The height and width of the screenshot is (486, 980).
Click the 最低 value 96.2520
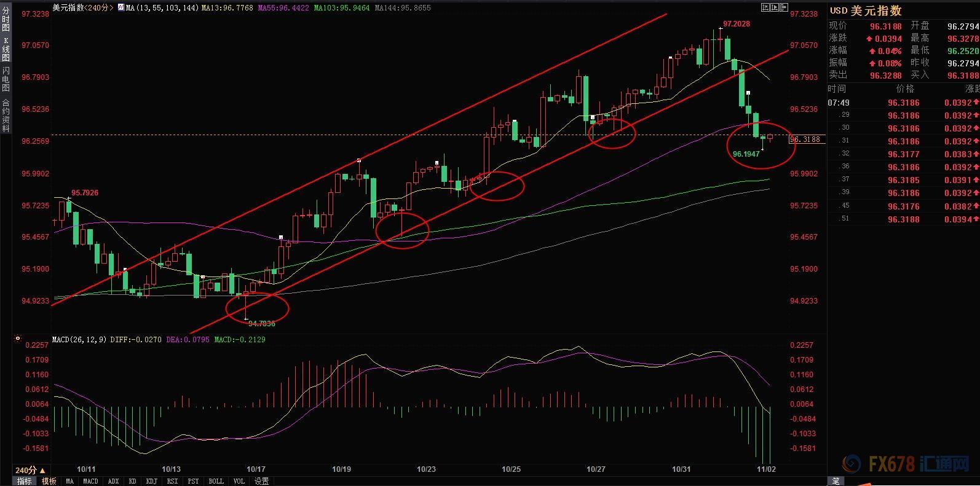pos(963,51)
